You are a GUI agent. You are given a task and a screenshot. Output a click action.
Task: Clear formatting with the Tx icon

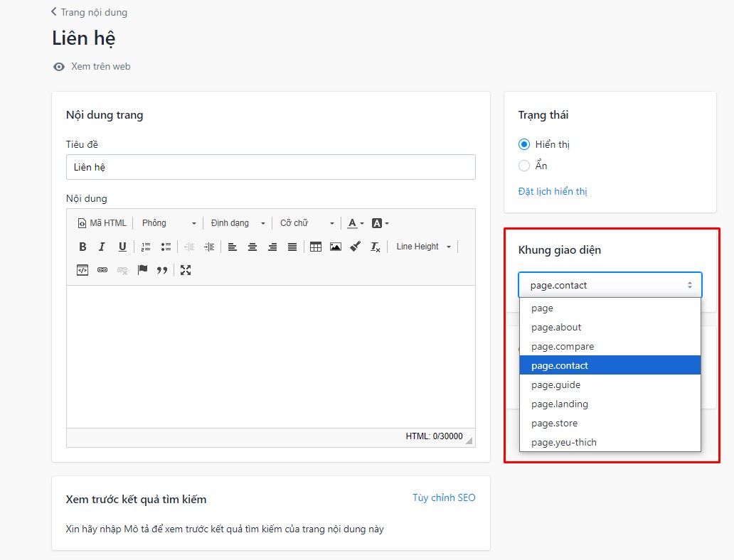click(376, 247)
